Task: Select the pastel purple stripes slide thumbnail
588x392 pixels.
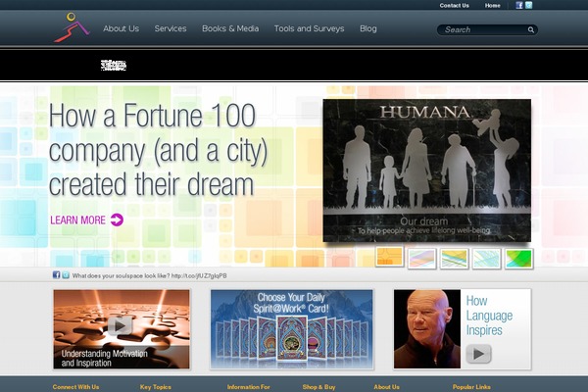Action: (421, 259)
